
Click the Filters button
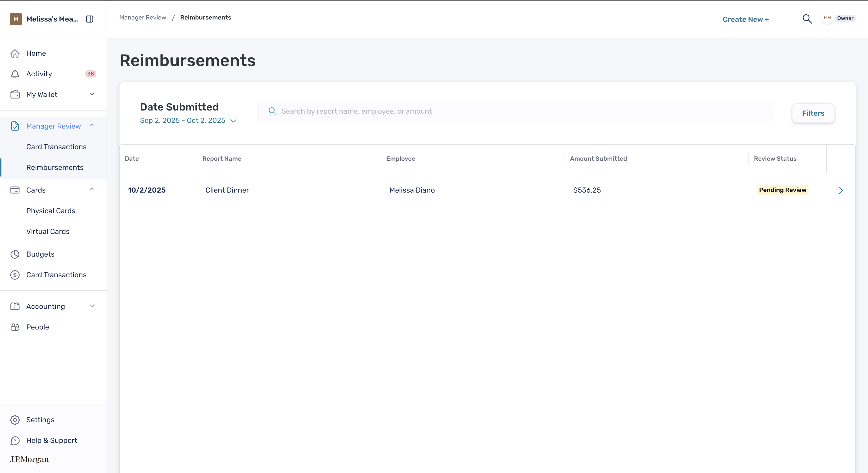coord(813,113)
